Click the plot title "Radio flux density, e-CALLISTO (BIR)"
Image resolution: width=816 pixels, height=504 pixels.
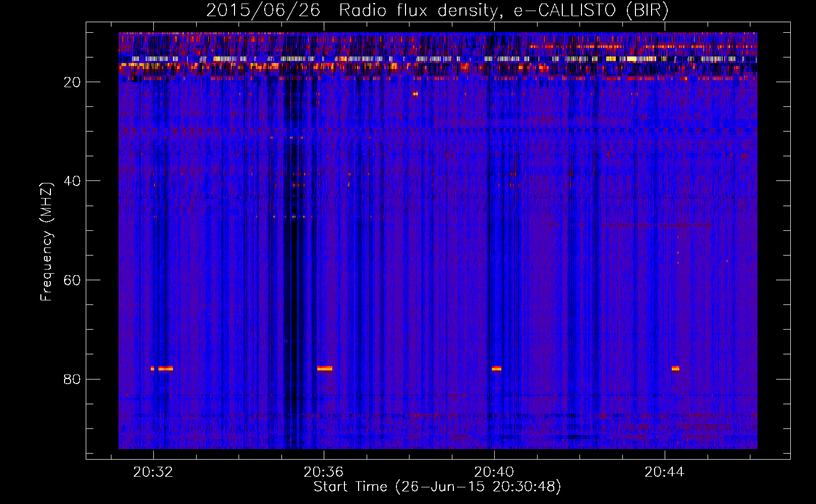tap(503, 10)
